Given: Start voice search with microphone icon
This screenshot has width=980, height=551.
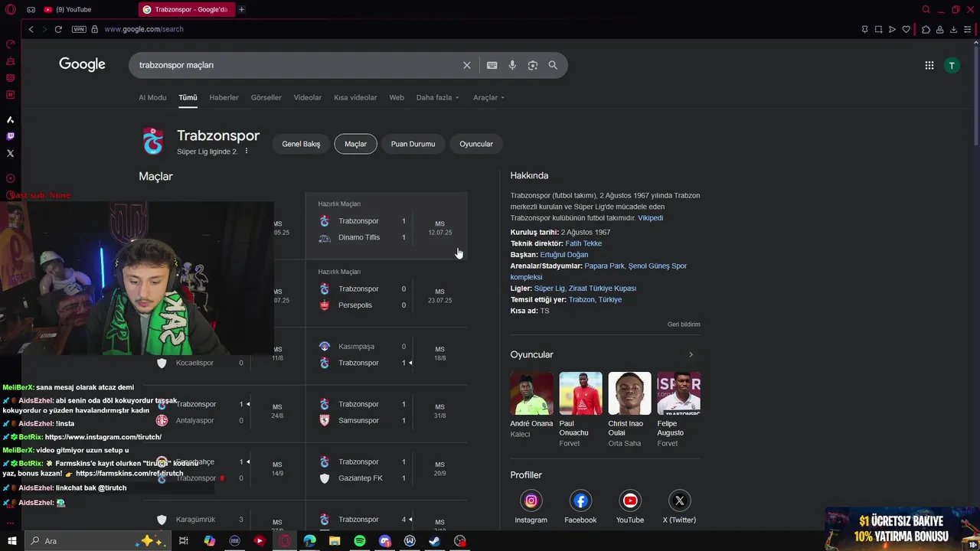Looking at the screenshot, I should 512,65.
